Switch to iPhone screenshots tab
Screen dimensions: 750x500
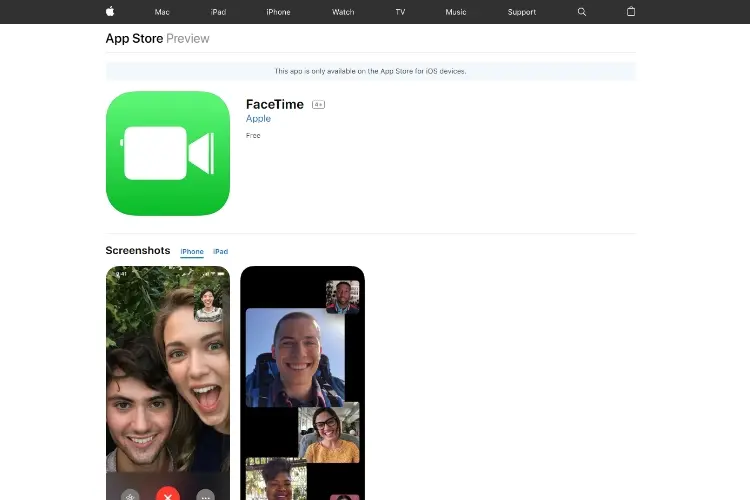pos(192,252)
